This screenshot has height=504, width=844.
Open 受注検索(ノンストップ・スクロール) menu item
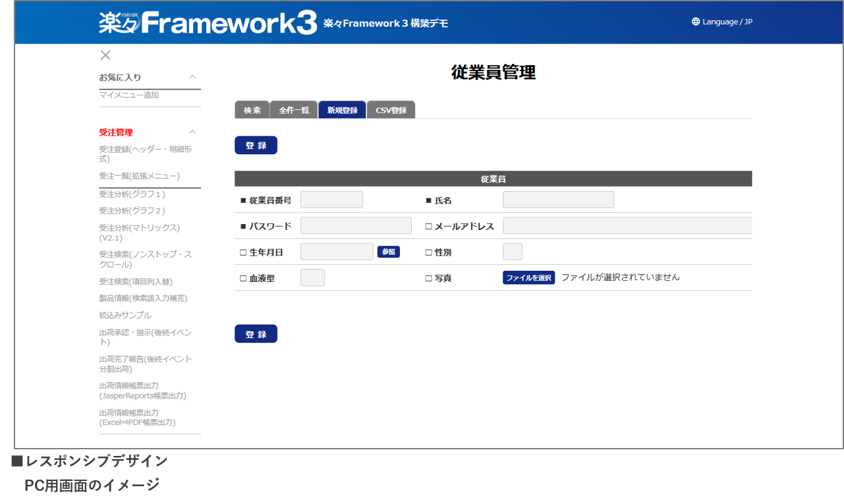pos(146,260)
